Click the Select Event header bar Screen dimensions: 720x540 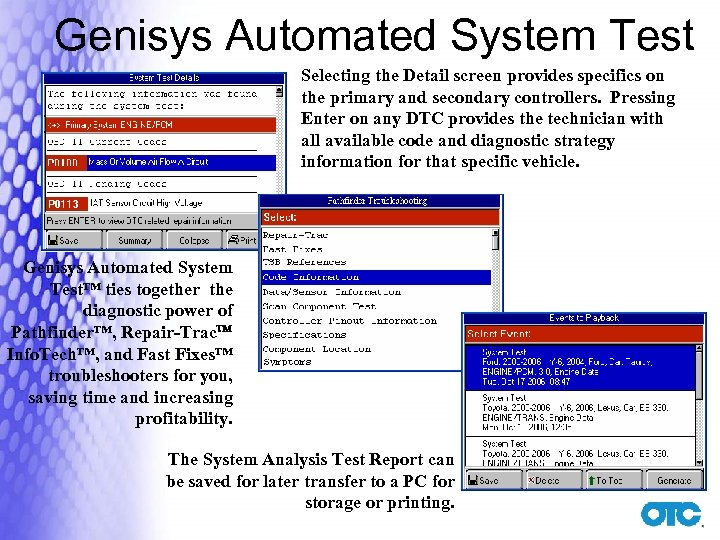point(584,333)
